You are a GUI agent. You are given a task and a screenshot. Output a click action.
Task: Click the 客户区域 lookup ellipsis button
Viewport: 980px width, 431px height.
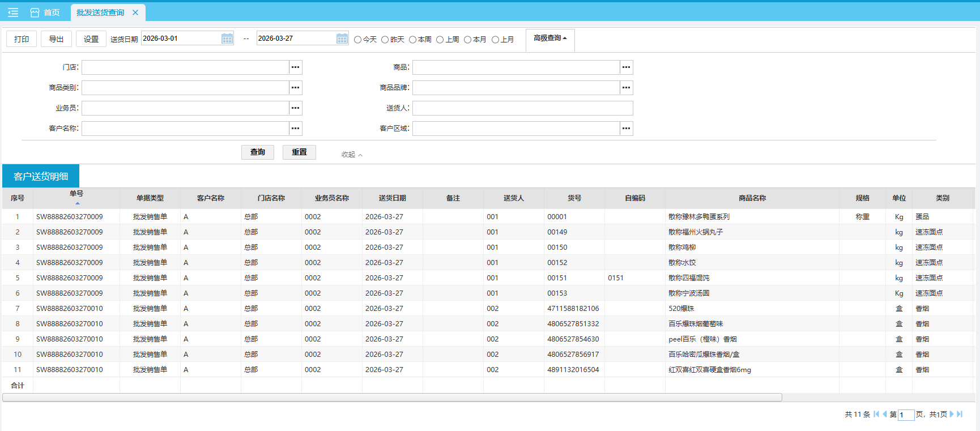click(626, 129)
